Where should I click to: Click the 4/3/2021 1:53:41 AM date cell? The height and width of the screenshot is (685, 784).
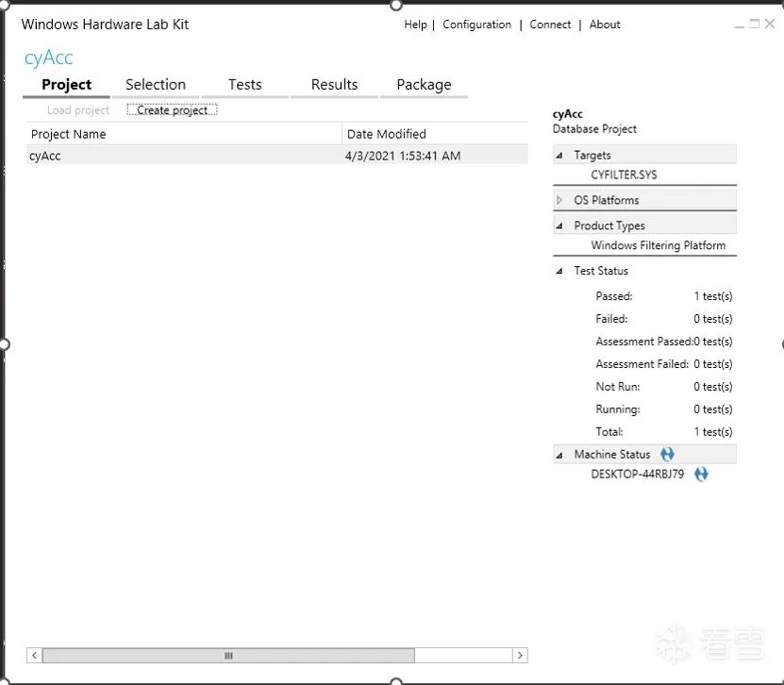403,156
